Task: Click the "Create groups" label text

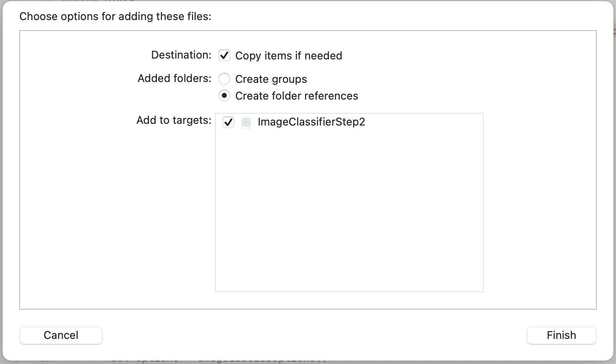Action: (x=271, y=79)
